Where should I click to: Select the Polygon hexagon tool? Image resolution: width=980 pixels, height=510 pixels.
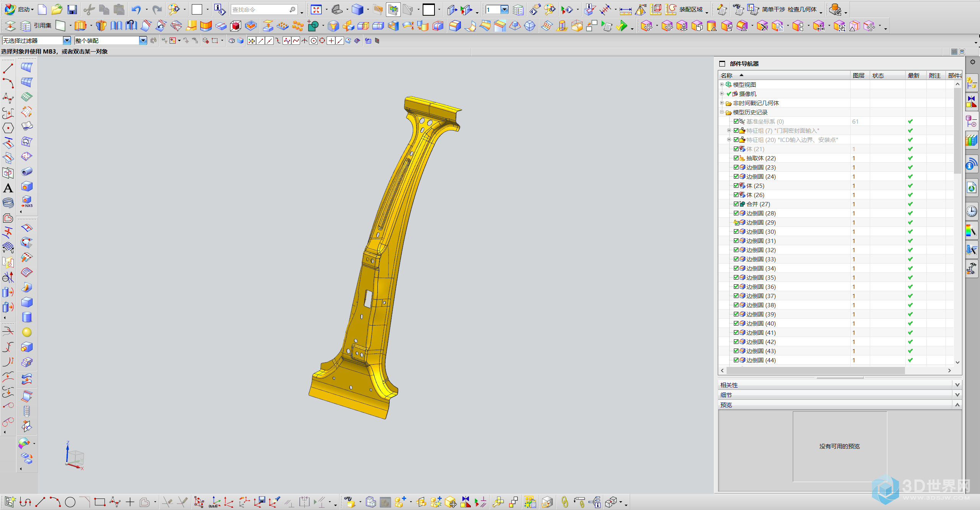8,128
